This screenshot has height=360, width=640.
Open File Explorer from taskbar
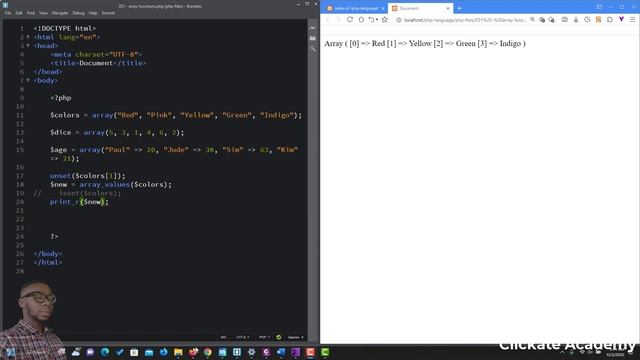click(x=178, y=352)
